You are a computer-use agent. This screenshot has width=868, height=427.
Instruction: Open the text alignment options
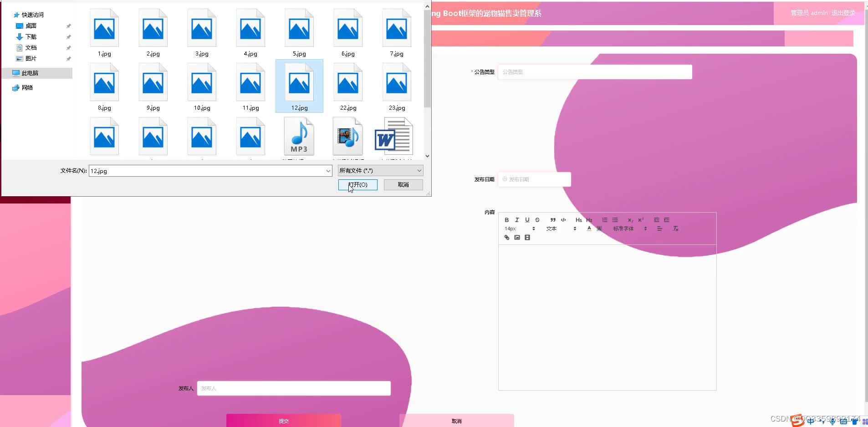pyautogui.click(x=659, y=229)
